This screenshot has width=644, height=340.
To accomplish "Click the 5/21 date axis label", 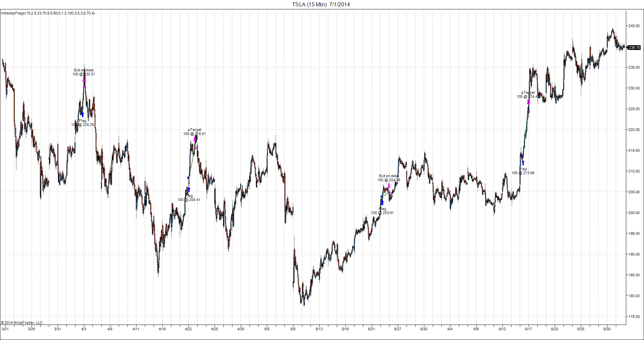I will [x=371, y=329].
